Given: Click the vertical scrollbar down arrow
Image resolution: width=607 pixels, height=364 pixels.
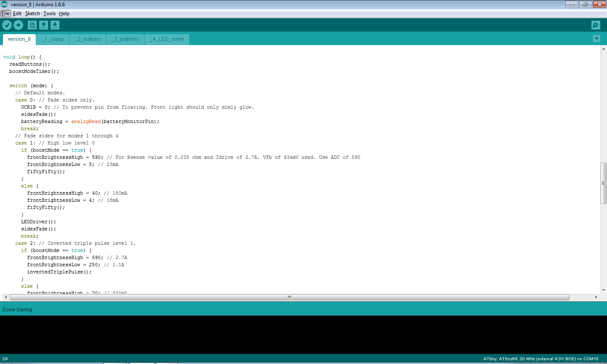Looking at the screenshot, I should click(604, 290).
